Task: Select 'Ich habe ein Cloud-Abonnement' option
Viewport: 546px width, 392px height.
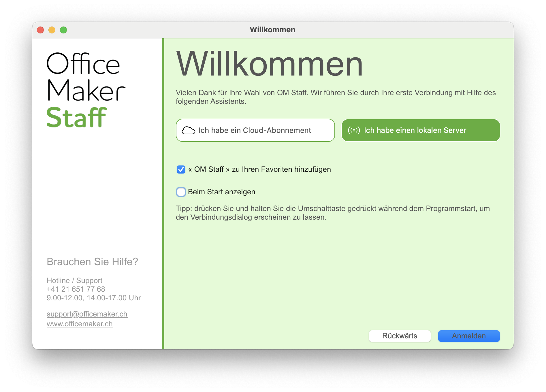Action: [x=255, y=130]
